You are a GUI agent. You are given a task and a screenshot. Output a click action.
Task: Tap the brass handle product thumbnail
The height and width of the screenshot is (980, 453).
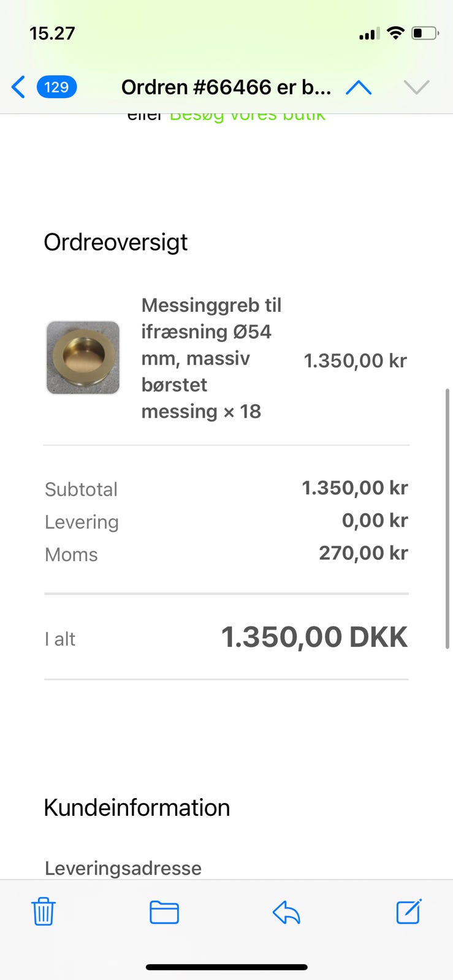coord(83,358)
